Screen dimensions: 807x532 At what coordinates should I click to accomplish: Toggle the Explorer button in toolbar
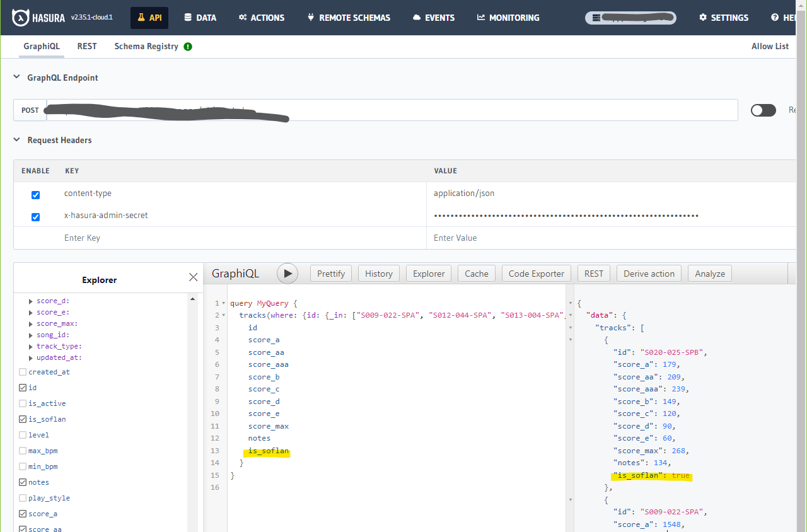click(x=429, y=274)
